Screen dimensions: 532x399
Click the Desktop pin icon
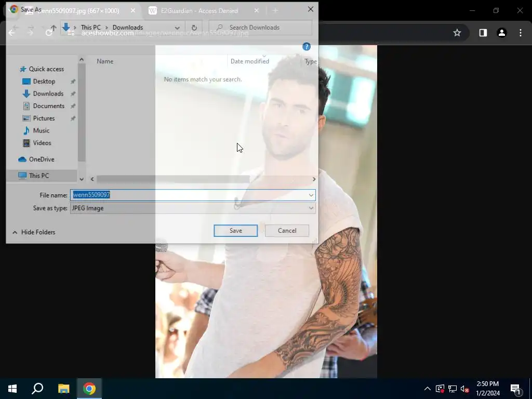coord(73,82)
